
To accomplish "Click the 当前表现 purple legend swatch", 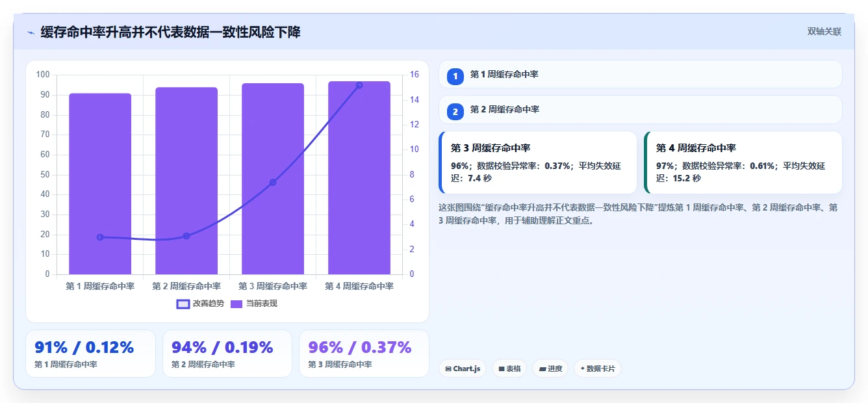I will coord(236,304).
